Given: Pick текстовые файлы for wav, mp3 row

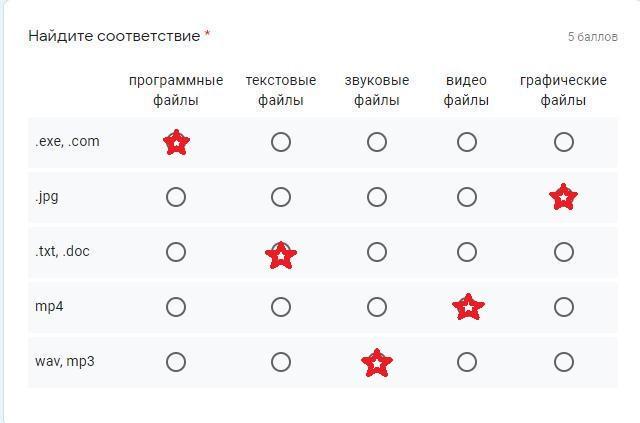Looking at the screenshot, I should pos(281,362).
